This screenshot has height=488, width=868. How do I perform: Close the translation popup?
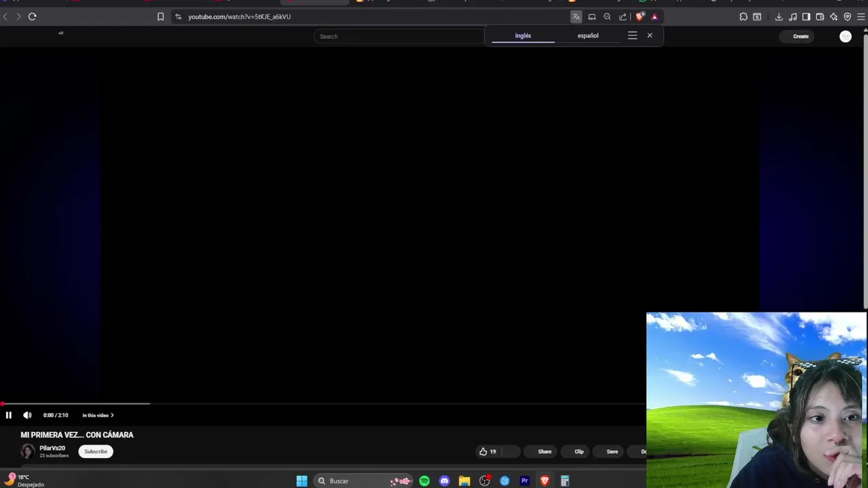click(x=650, y=35)
